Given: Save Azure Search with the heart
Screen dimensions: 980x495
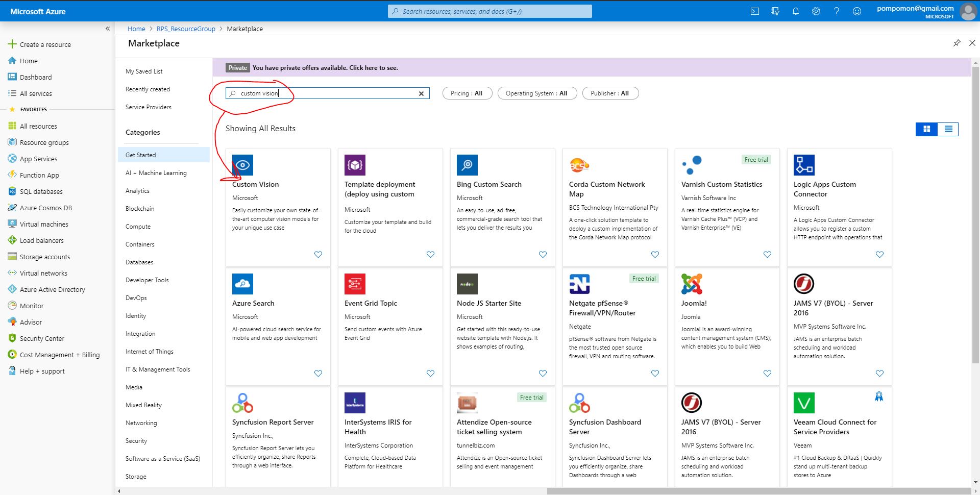Looking at the screenshot, I should pyautogui.click(x=318, y=373).
